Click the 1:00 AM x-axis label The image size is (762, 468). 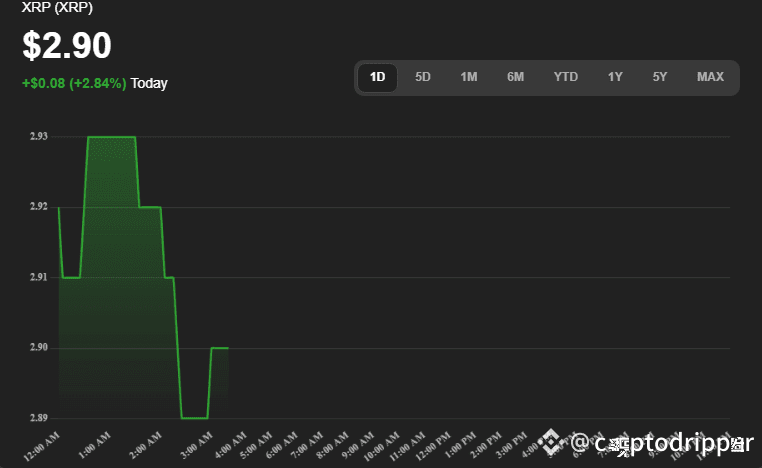point(95,445)
